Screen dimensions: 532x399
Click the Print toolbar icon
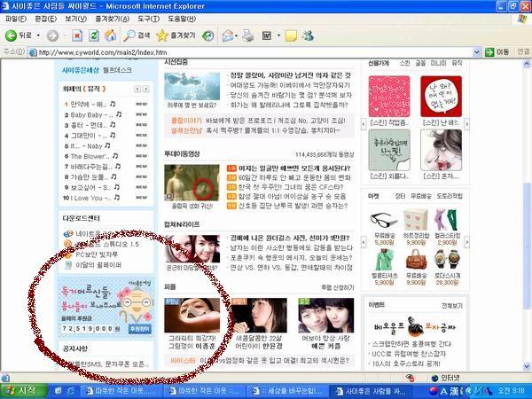pyautogui.click(x=248, y=35)
